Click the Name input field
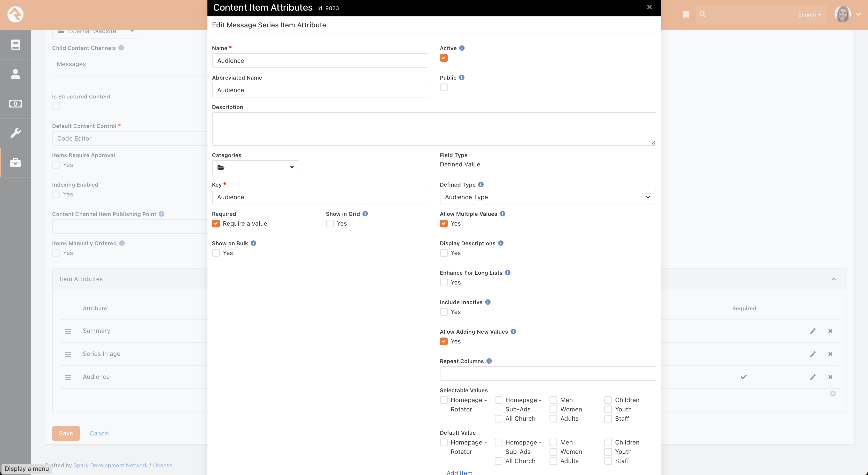The image size is (868, 475). coord(320,61)
